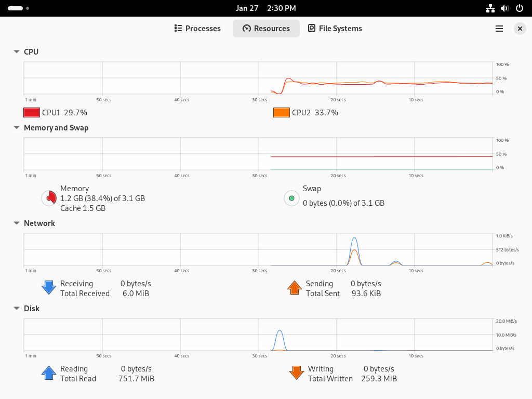532x399 pixels.
Task: Collapse the CPU section
Action: [16, 51]
